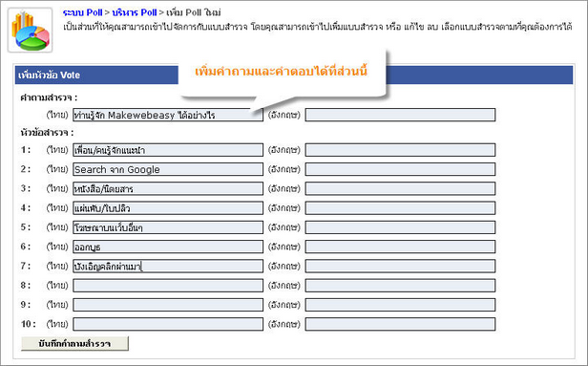Viewport: 588px width, 366px height.
Task: Click Thai field for option 7
Action: (168, 267)
